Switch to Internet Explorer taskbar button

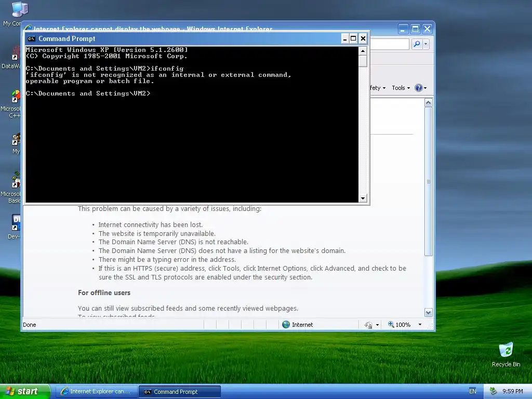(96, 392)
